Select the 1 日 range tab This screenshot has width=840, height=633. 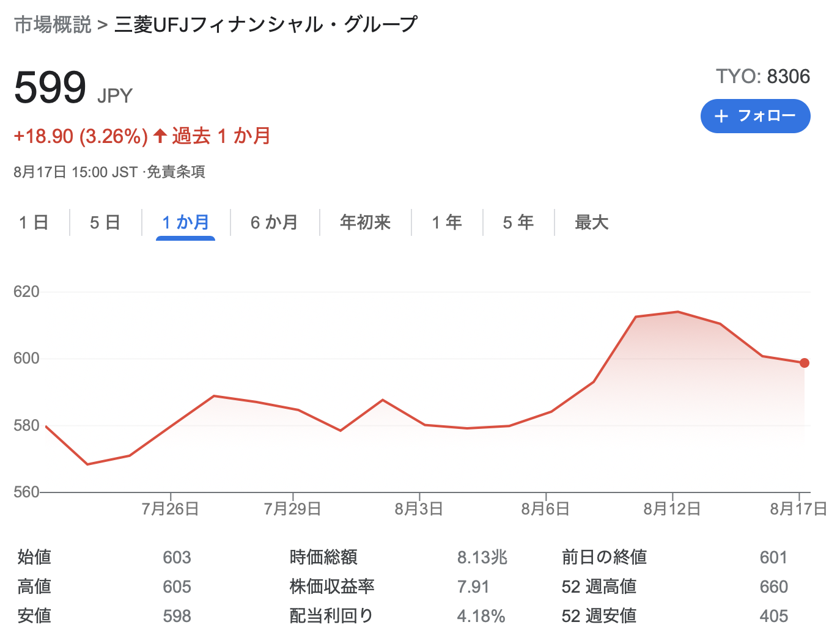(34, 222)
